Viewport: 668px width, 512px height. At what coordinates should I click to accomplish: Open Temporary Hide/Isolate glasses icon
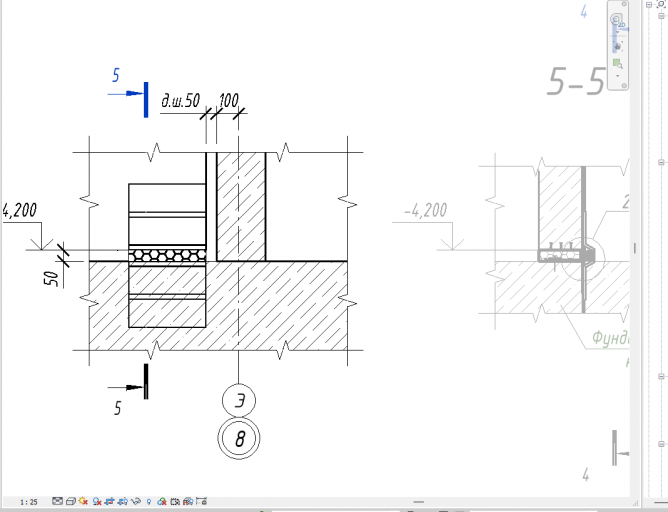(136, 501)
